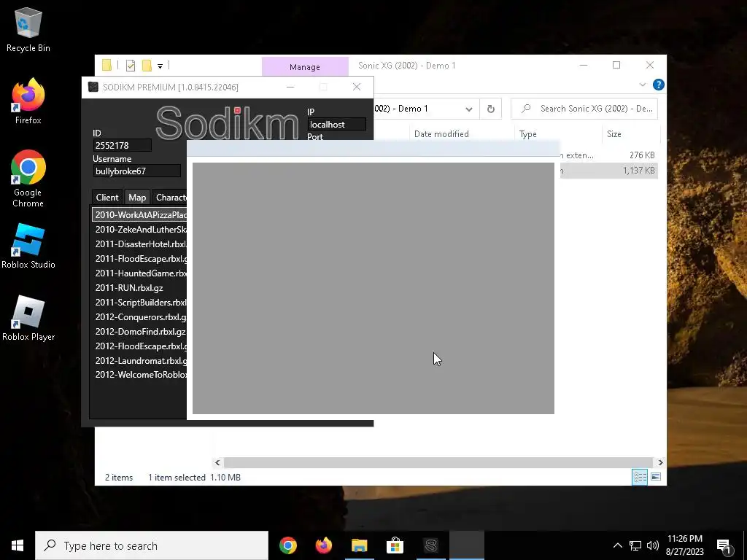Open the Firefox desktop shortcut
This screenshot has height=560, width=747.
[x=28, y=101]
